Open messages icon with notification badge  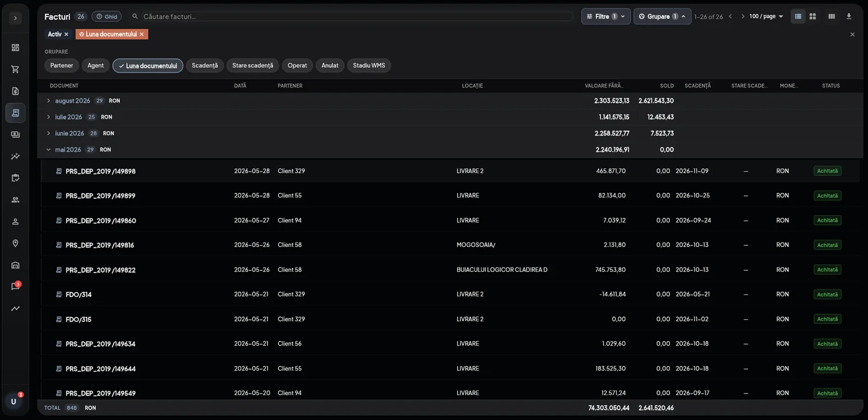[x=16, y=286]
